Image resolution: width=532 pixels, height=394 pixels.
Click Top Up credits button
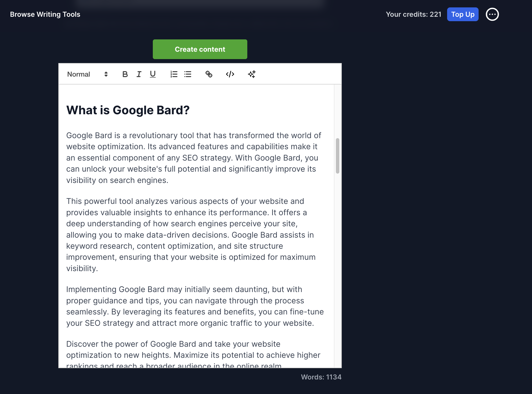(463, 14)
